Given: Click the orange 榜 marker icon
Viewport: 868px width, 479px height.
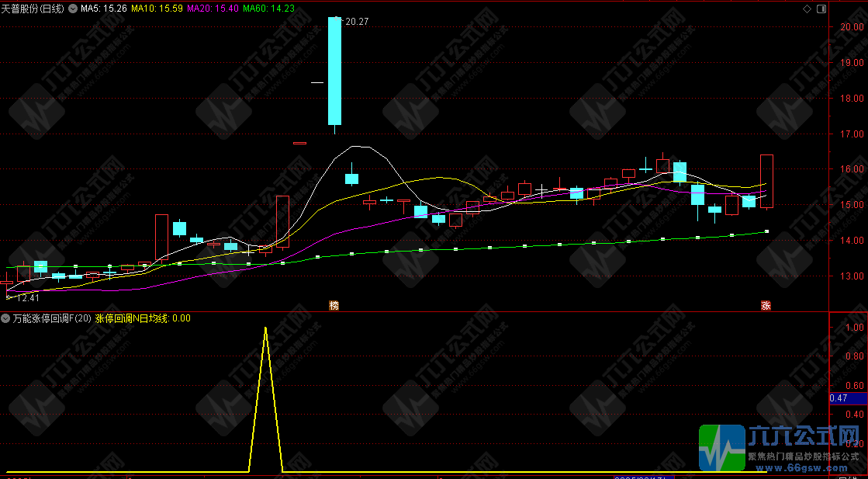Looking at the screenshot, I should (334, 305).
